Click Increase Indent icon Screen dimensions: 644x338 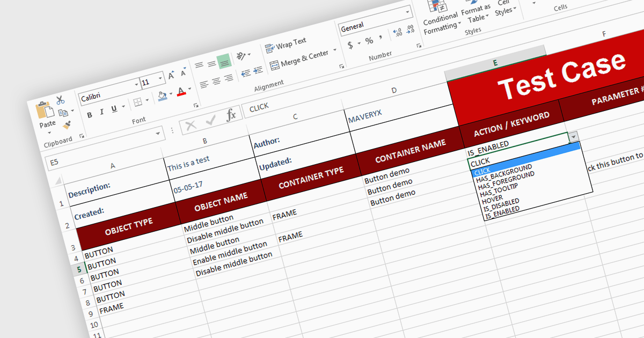(258, 70)
